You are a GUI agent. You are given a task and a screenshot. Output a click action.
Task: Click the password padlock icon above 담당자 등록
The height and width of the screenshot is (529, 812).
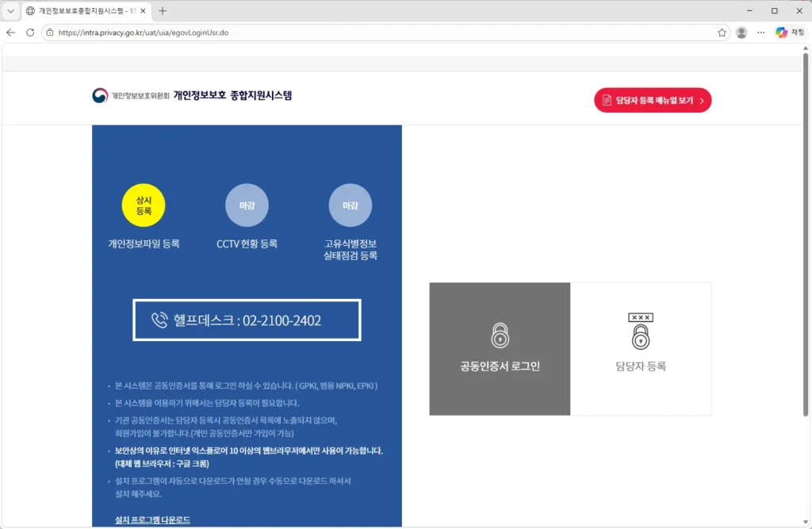coord(641,331)
